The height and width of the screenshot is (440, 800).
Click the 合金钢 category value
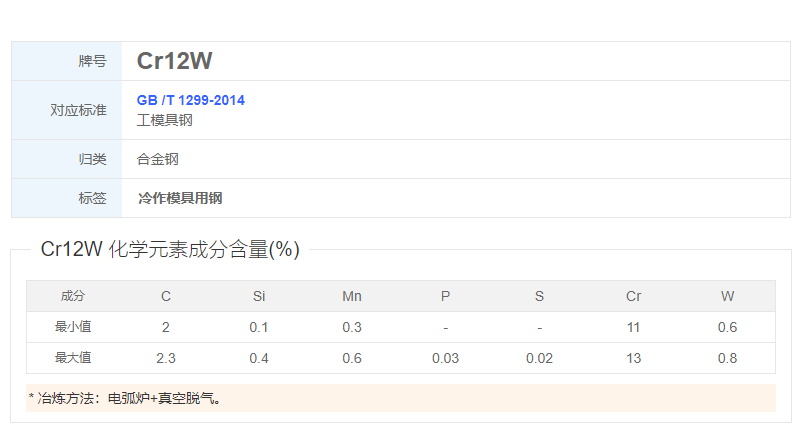158,159
